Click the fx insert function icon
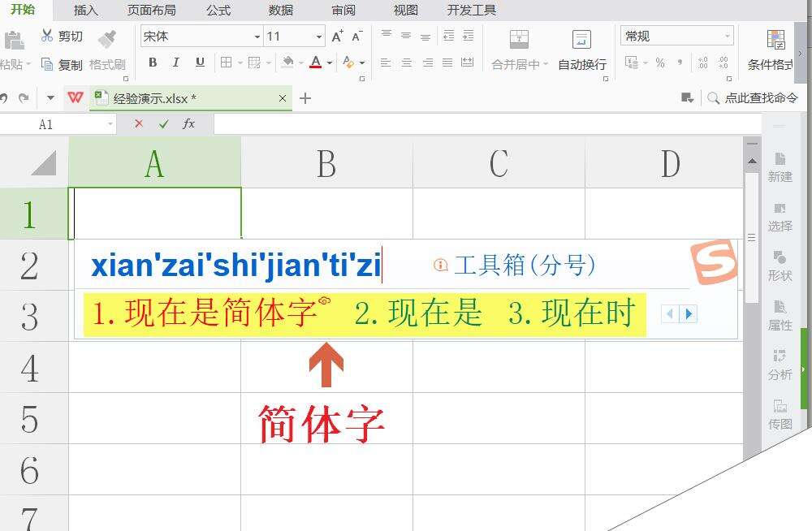 (x=188, y=124)
